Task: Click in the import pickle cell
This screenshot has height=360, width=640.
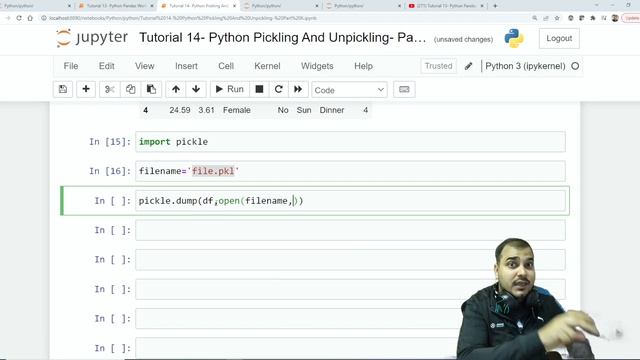Action: [x=350, y=142]
